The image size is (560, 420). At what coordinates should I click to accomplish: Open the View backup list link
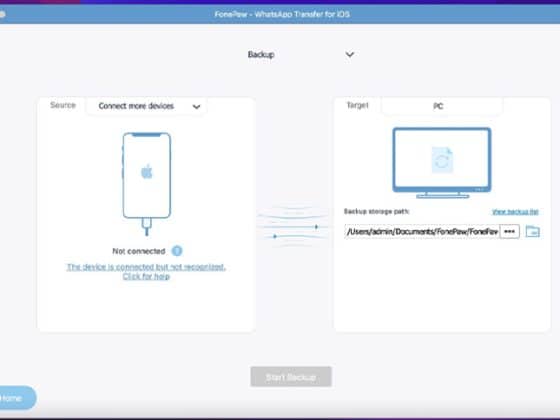click(x=515, y=212)
